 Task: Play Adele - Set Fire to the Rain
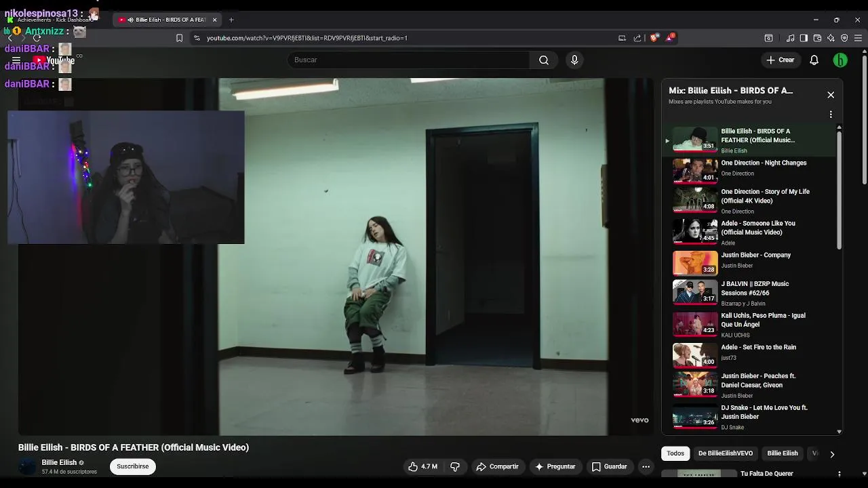tap(749, 354)
